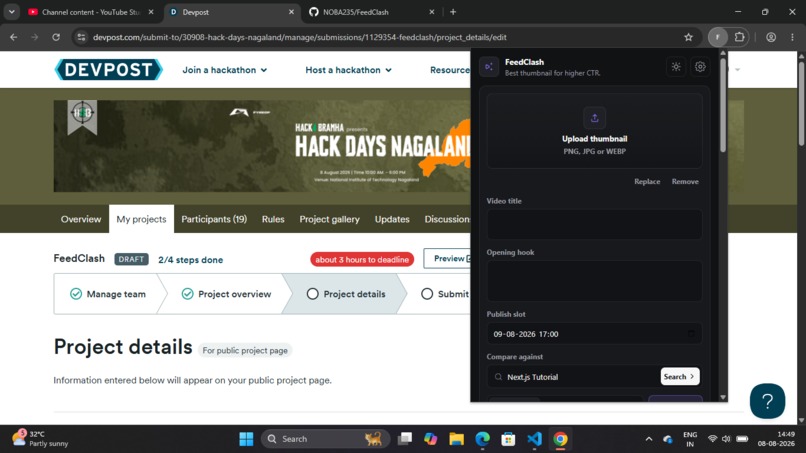Click the FeedClash logo icon in popup header
Screen dimensions: 806x453
click(x=489, y=67)
